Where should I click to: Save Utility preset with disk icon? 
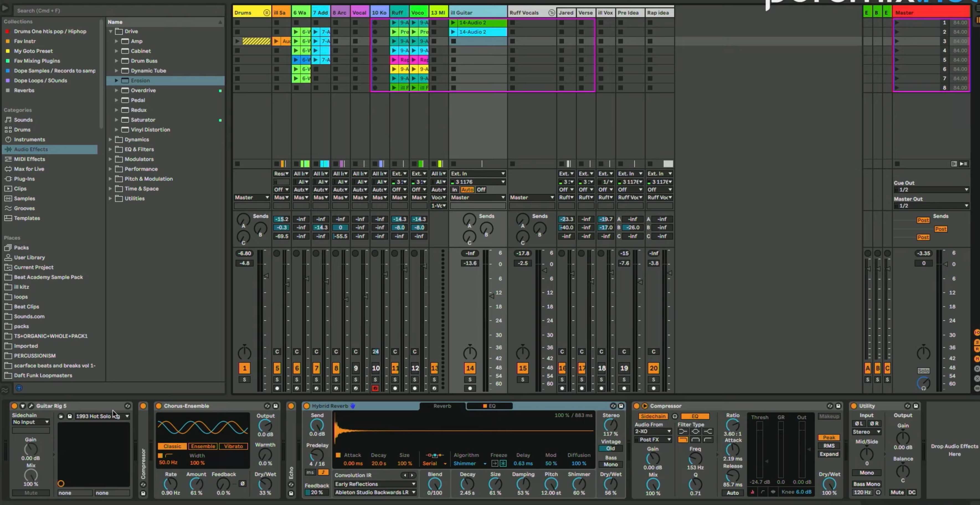pos(916,405)
